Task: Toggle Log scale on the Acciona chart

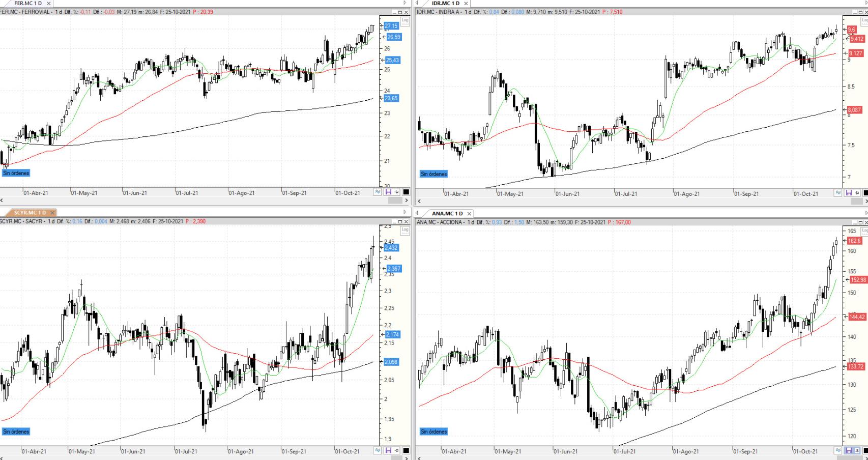Action: tap(864, 231)
